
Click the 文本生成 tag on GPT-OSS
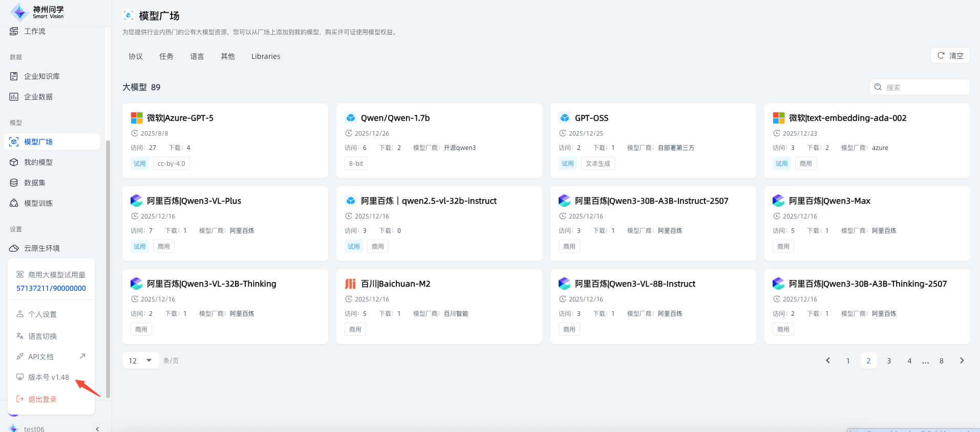[598, 164]
